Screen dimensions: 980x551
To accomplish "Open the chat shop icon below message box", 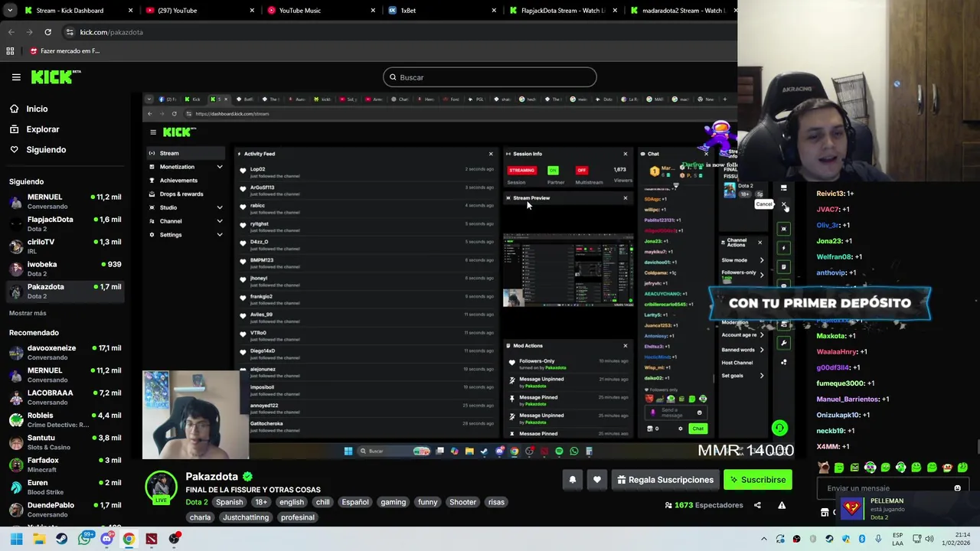I will 825,513.
